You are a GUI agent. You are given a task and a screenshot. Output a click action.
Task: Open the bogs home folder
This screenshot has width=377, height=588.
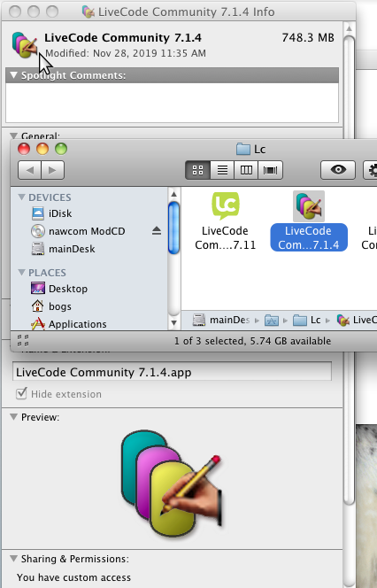[51, 306]
